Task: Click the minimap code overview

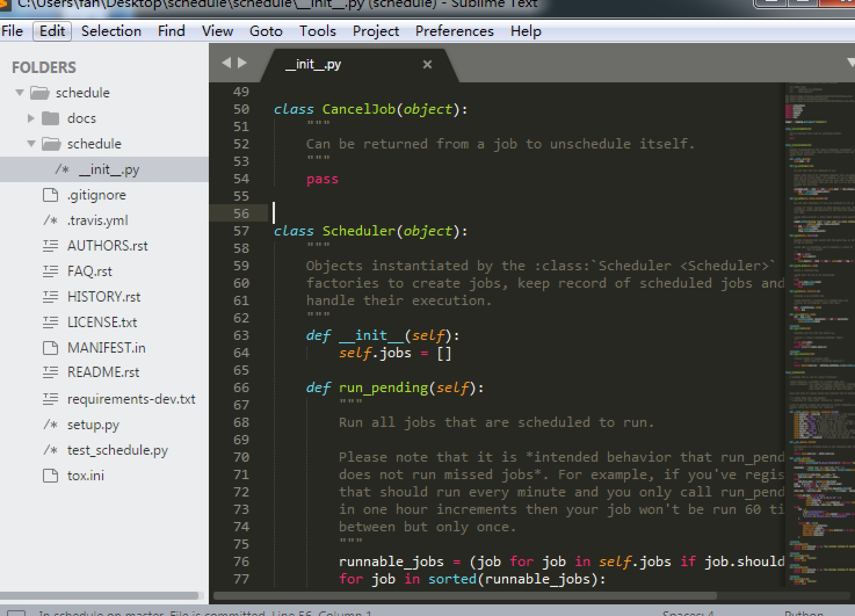Action: coord(820,334)
